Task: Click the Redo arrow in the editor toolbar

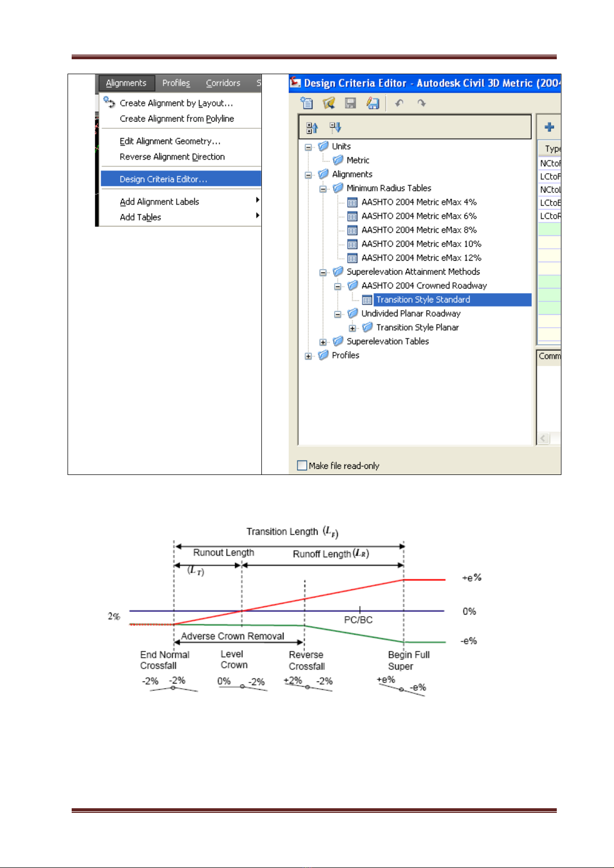Action: (x=422, y=103)
